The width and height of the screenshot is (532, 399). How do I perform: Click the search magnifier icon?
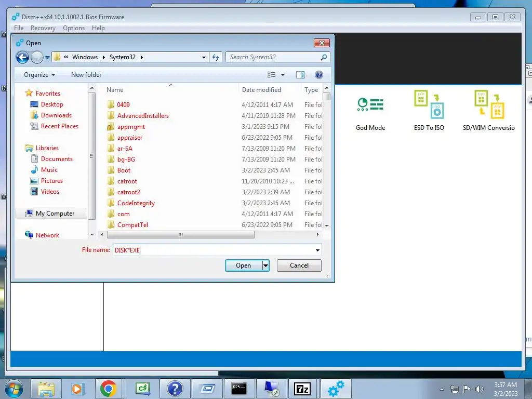tap(324, 57)
